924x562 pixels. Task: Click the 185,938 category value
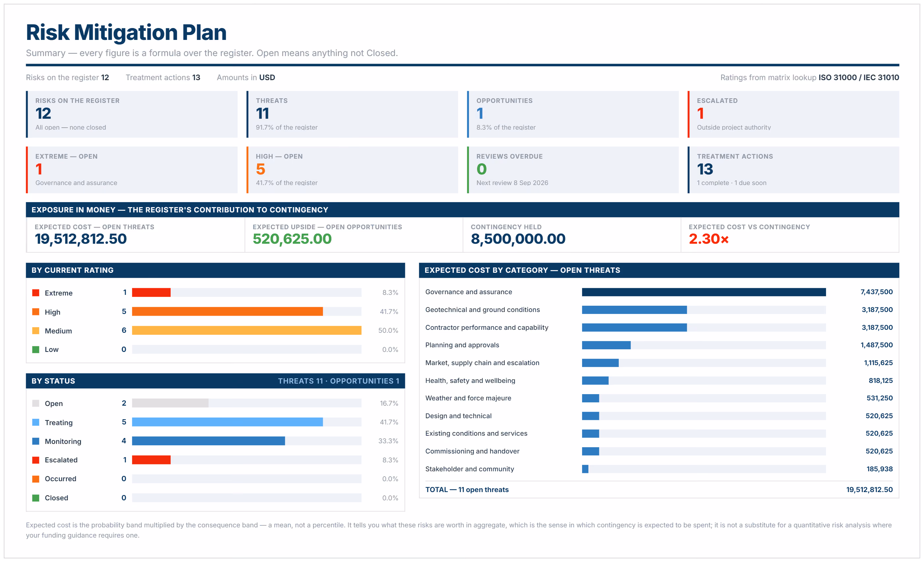879,469
